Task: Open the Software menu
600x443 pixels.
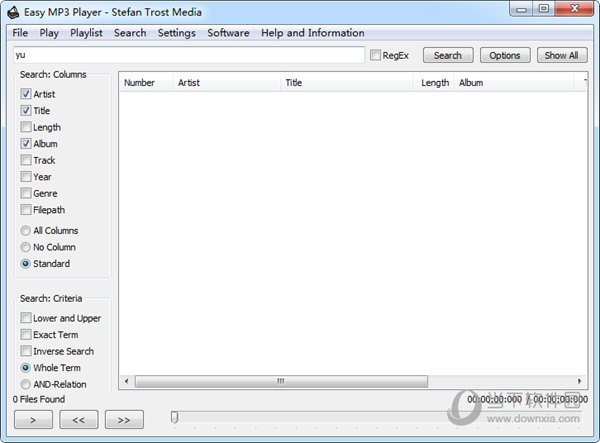Action: (x=228, y=33)
